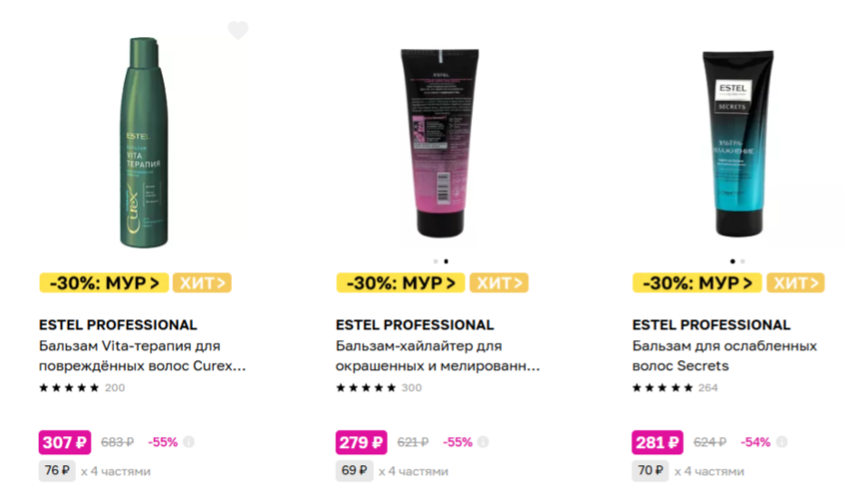Open Бальзам для ослабленных волос Secrets link

click(x=725, y=355)
